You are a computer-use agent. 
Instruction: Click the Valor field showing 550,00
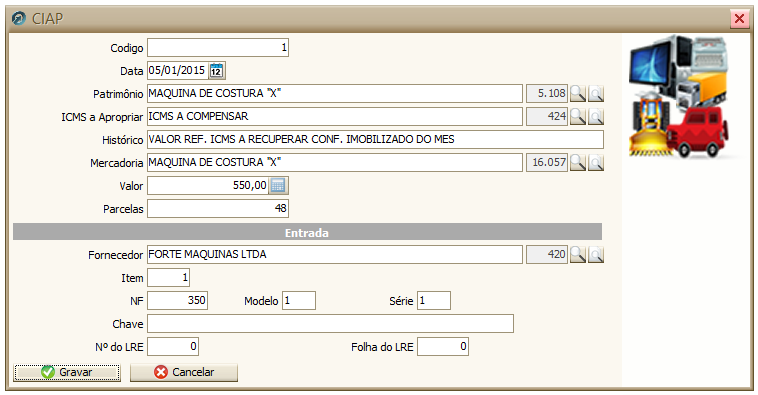[x=208, y=185]
